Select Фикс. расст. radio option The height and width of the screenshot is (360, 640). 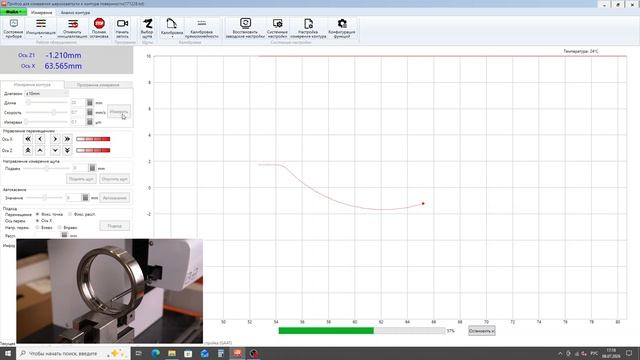70,214
